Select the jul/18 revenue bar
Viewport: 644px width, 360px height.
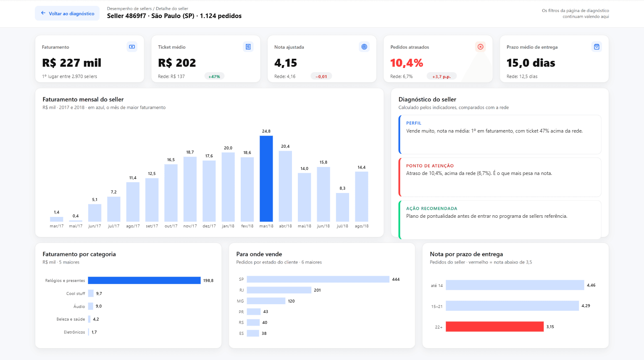point(342,207)
